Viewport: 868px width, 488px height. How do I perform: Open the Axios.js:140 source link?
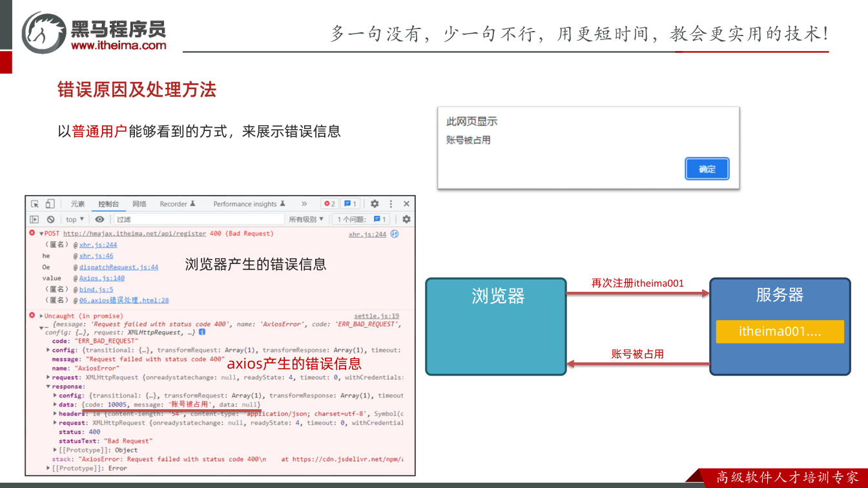(102, 278)
